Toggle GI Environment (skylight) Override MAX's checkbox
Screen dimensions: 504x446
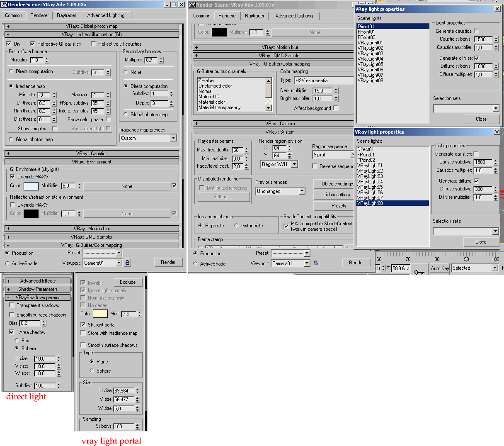click(x=12, y=176)
